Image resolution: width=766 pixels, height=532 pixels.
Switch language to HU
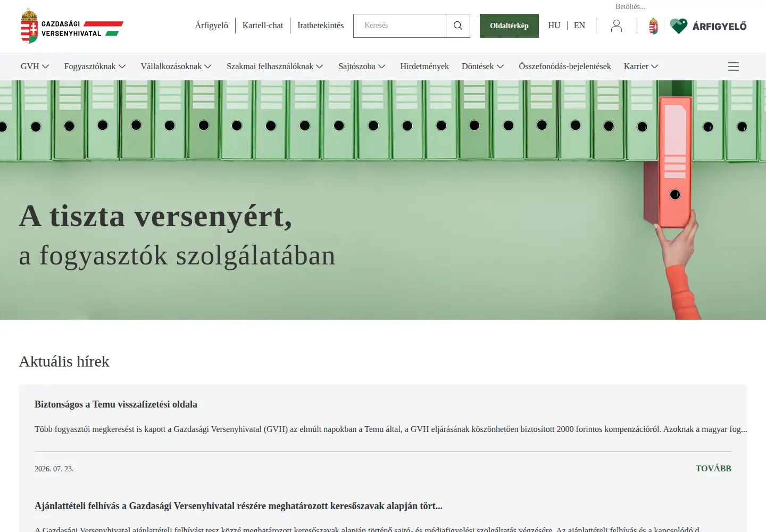(x=554, y=26)
